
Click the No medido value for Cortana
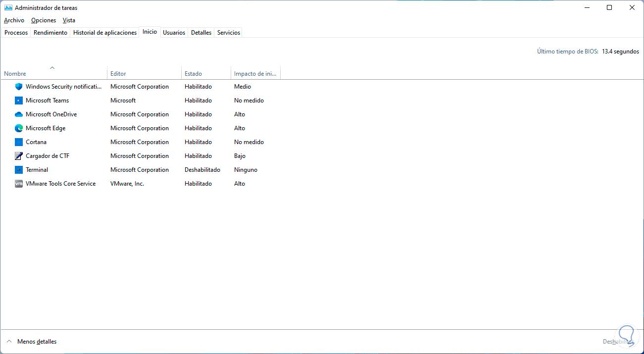249,142
